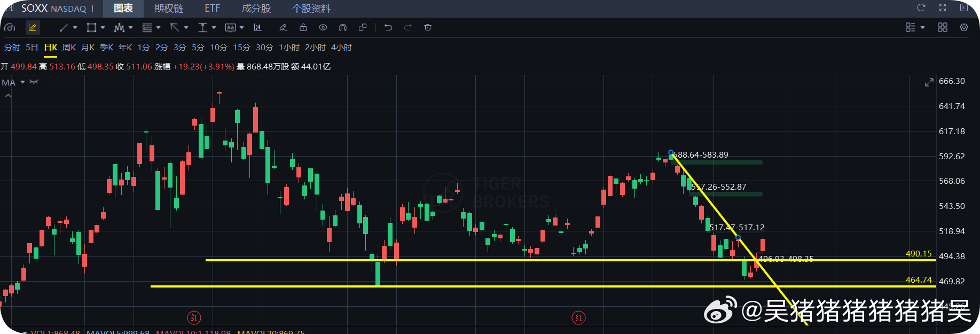Select the price range measure tool
This screenshot has width=980, height=334.
click(202, 27)
